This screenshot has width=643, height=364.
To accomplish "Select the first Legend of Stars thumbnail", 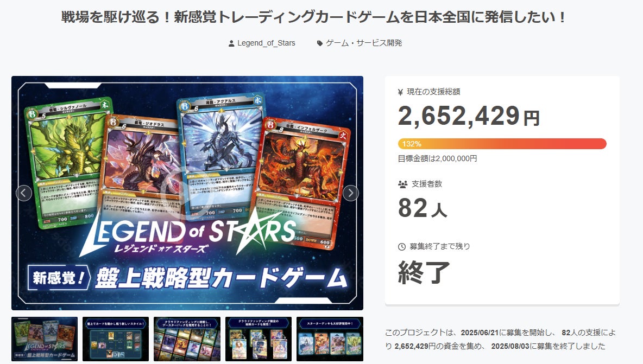I will tap(45, 339).
